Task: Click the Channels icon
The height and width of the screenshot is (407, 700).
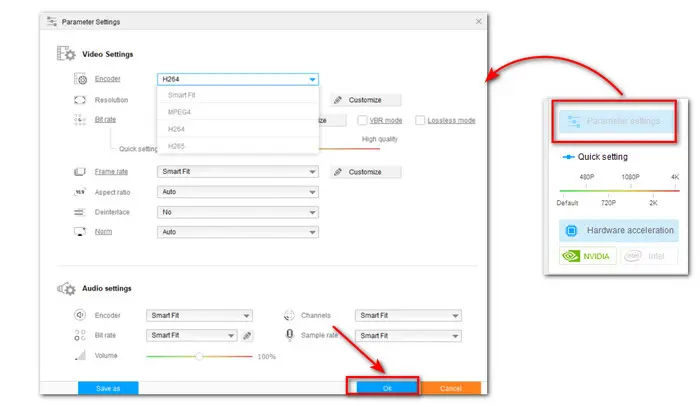Action: (x=289, y=316)
